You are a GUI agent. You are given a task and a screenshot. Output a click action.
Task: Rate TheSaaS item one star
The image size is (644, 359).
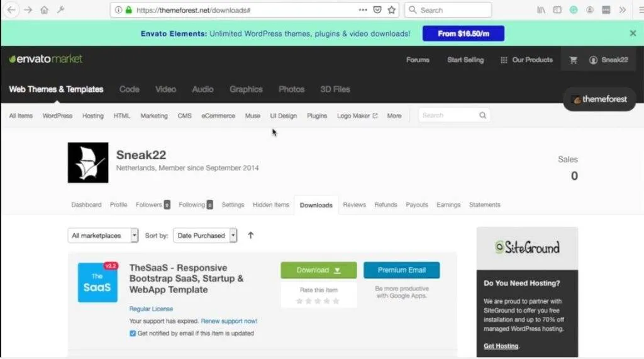pyautogui.click(x=299, y=301)
